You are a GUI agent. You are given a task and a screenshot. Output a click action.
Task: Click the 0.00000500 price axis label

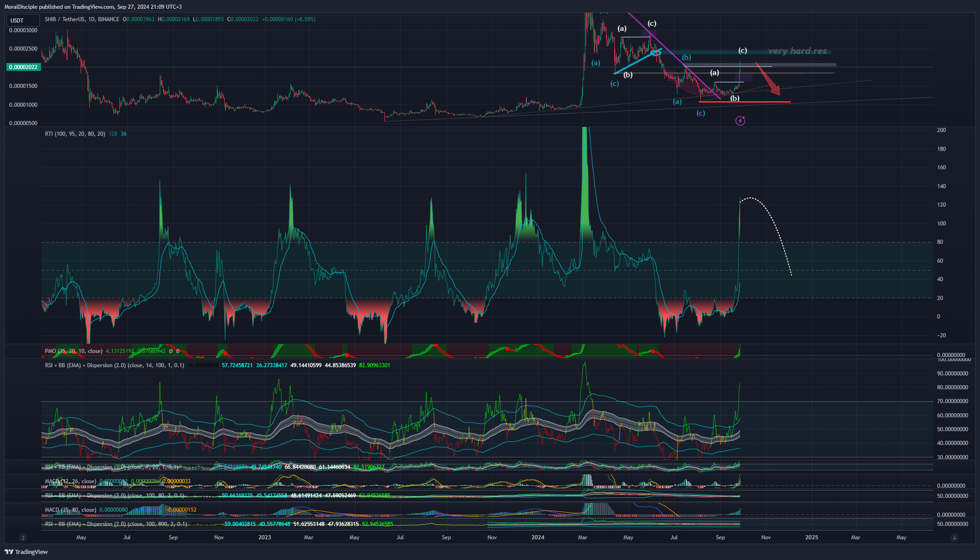(23, 123)
